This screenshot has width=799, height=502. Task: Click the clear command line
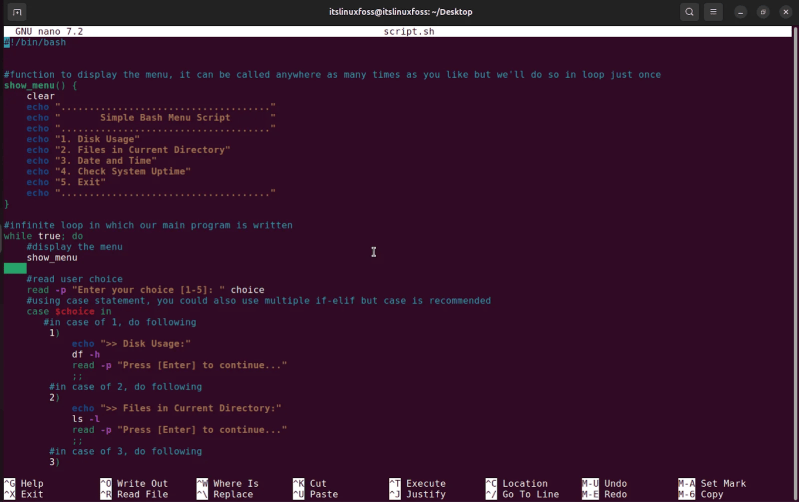(x=41, y=96)
